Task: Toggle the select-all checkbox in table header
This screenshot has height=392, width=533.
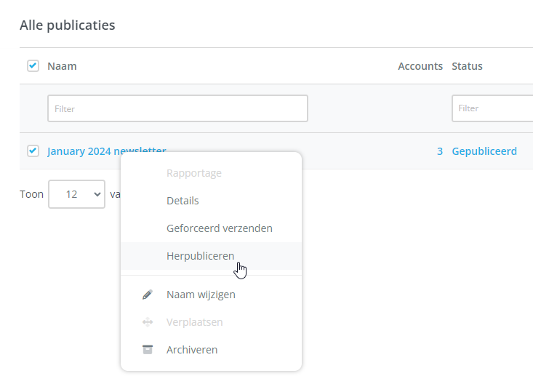Action: coord(33,66)
